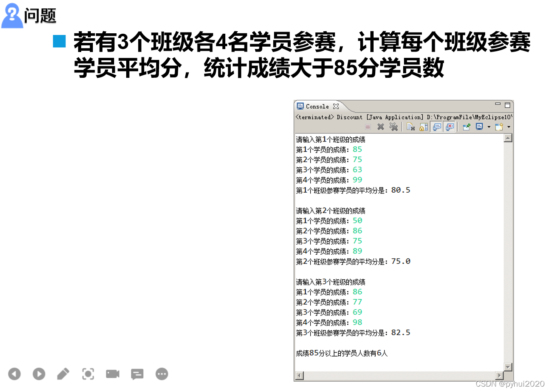Click the text '第1个班级参赛学员的平均分是: 80.5'
551x392 pixels.
pos(353,190)
